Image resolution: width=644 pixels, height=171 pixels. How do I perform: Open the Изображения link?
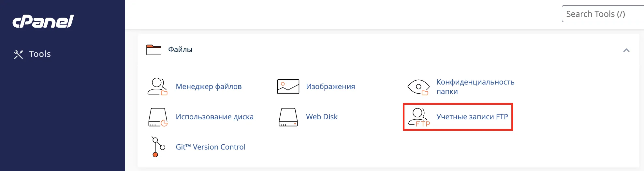(330, 86)
